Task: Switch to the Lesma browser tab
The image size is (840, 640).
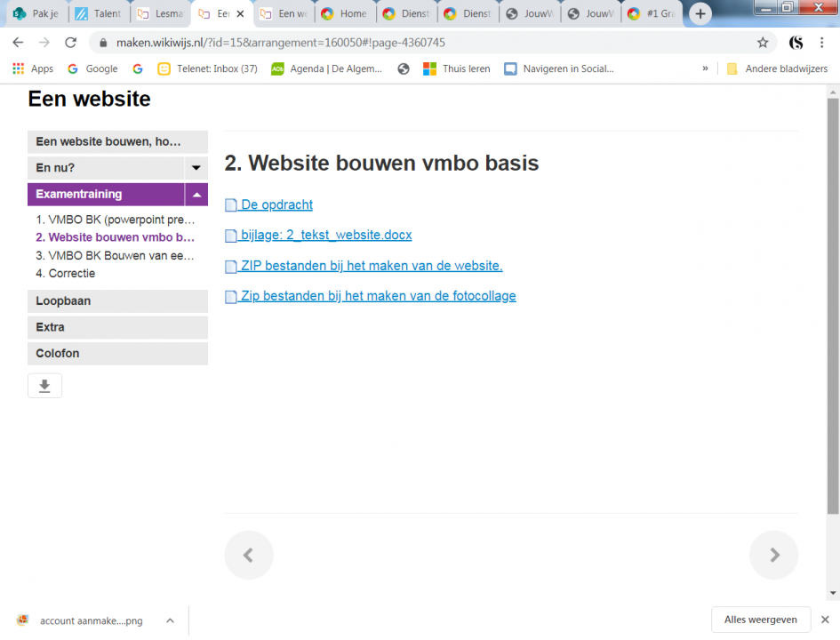Action: (x=159, y=14)
